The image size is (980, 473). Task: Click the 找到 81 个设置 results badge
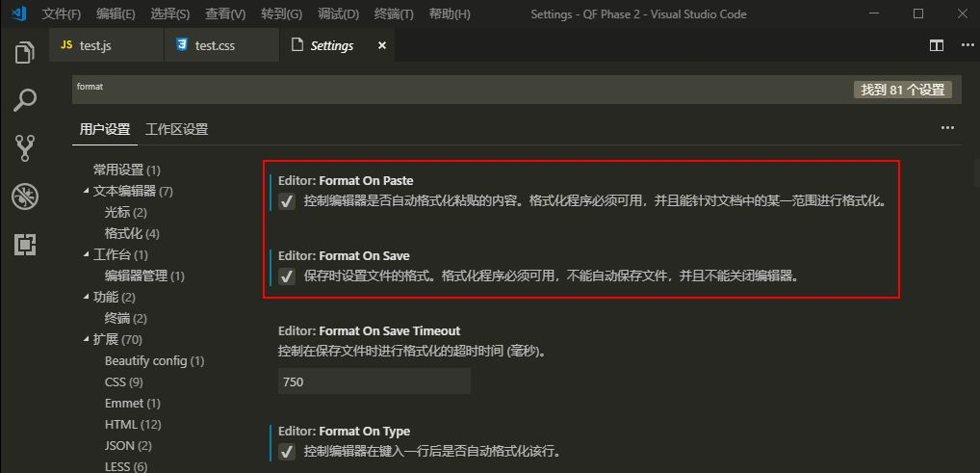902,90
